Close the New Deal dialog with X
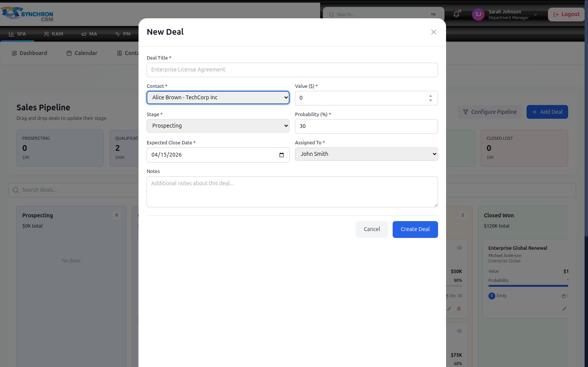This screenshot has height=367, width=588. click(433, 32)
